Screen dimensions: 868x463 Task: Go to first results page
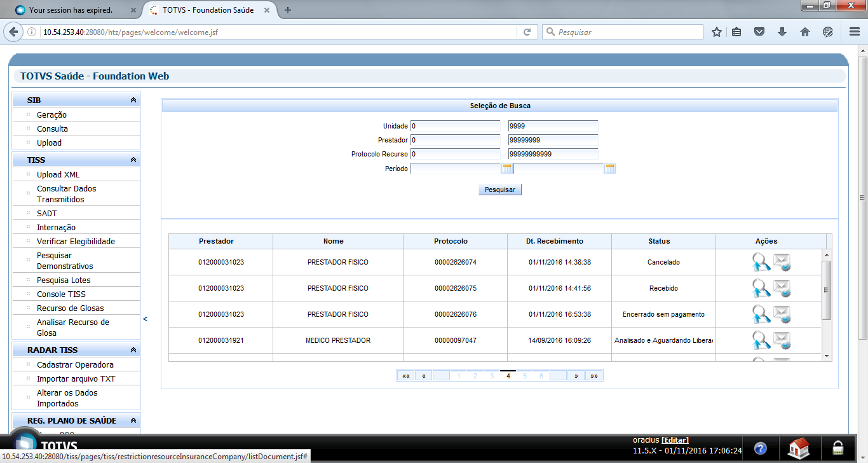(x=405, y=376)
